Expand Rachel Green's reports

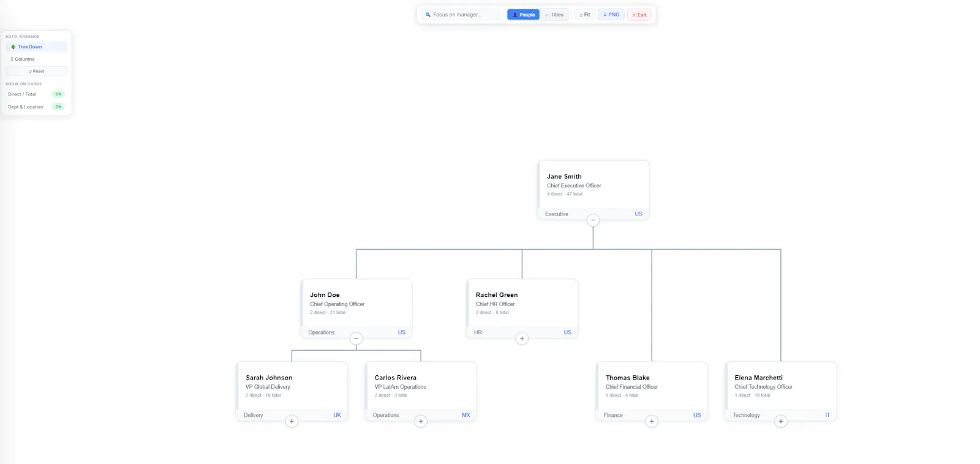pos(522,339)
